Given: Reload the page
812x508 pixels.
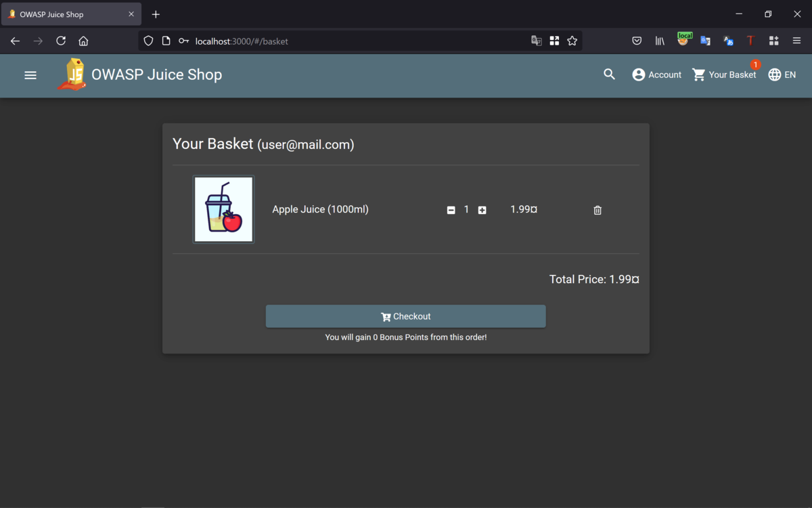Looking at the screenshot, I should 61,41.
